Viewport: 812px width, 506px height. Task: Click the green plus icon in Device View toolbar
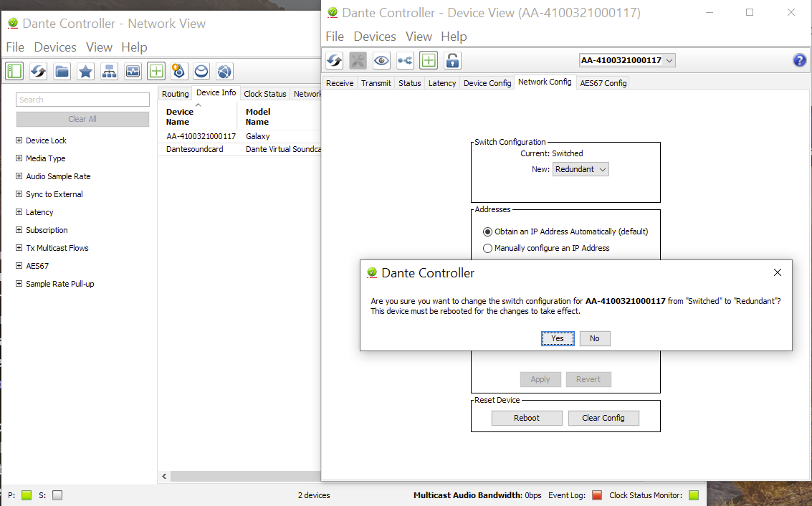pos(429,61)
